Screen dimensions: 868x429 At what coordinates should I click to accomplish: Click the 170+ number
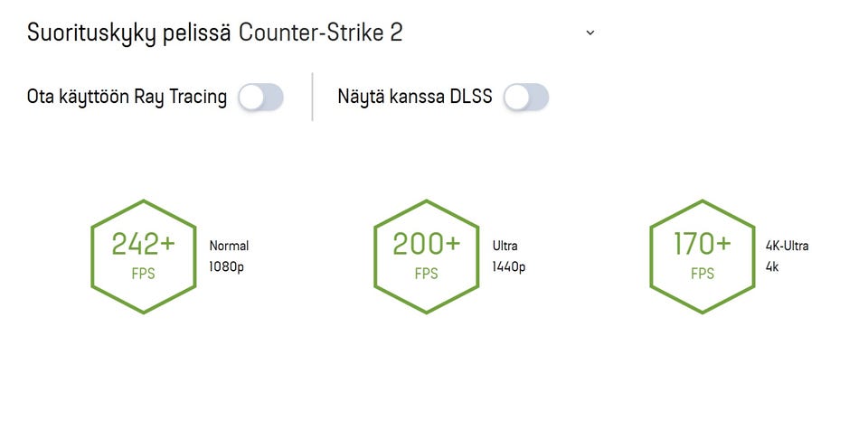click(703, 244)
